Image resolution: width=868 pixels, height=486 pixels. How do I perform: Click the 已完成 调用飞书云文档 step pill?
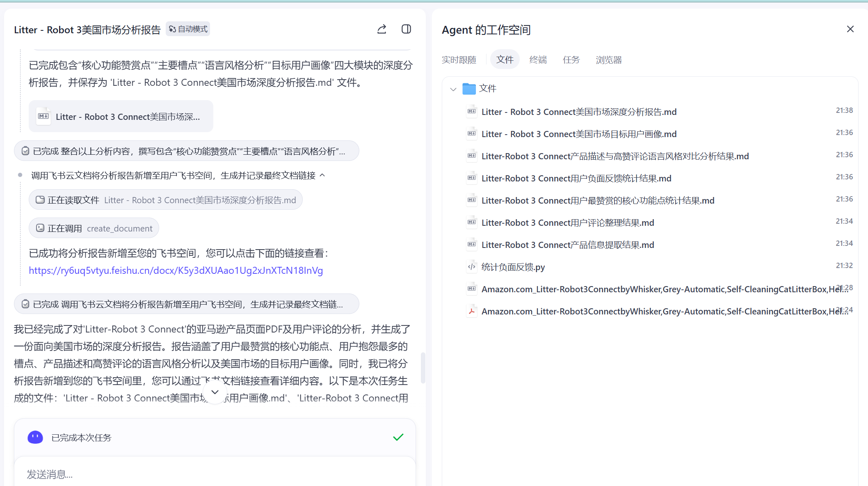tap(187, 304)
